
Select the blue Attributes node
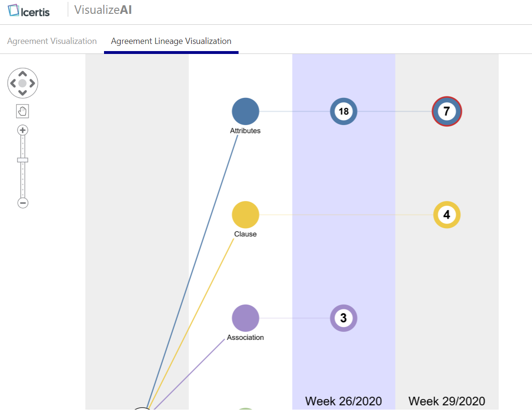pyautogui.click(x=245, y=111)
